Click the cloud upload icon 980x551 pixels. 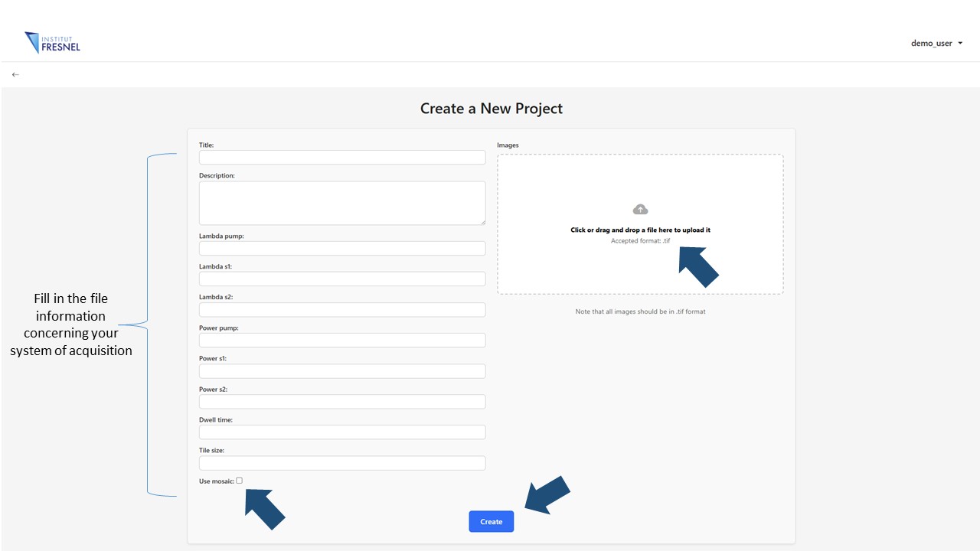(x=640, y=208)
